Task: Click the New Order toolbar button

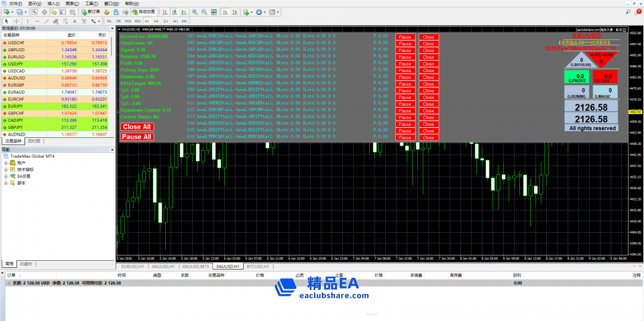Action: tap(91, 12)
